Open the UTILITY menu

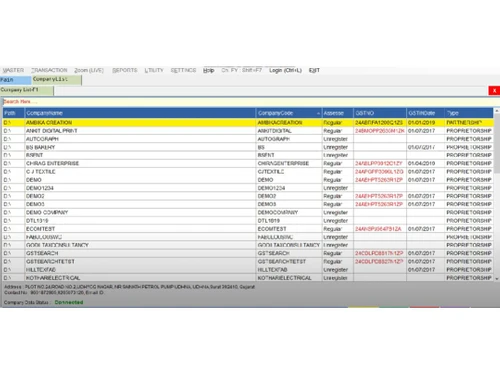tap(154, 70)
